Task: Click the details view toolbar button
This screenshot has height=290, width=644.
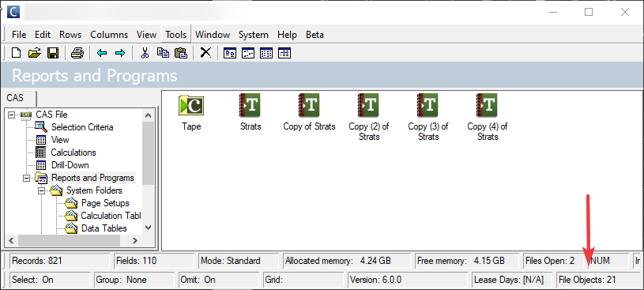Action: (x=284, y=53)
